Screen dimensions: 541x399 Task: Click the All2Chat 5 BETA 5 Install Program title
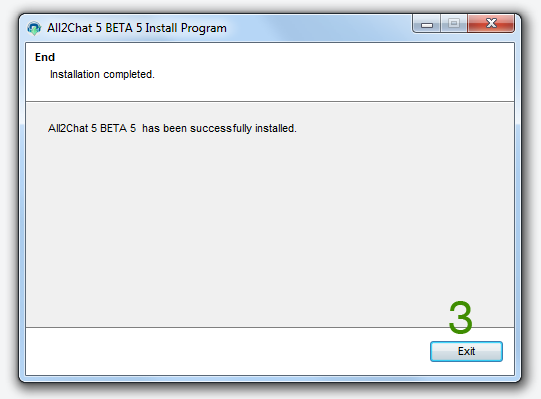(137, 28)
